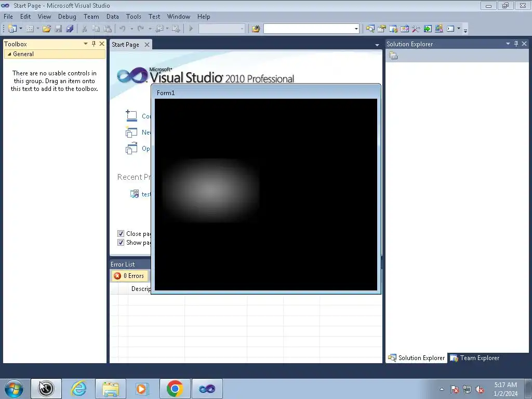Click the Cut scissors icon

tap(85, 29)
